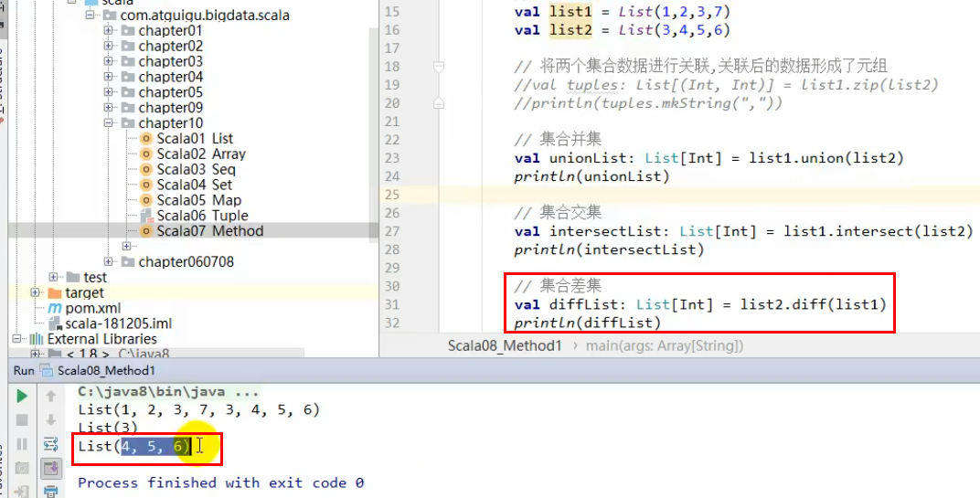Click the C:\java8\bin\java console line
The height and width of the screenshot is (498, 980).
tap(168, 393)
